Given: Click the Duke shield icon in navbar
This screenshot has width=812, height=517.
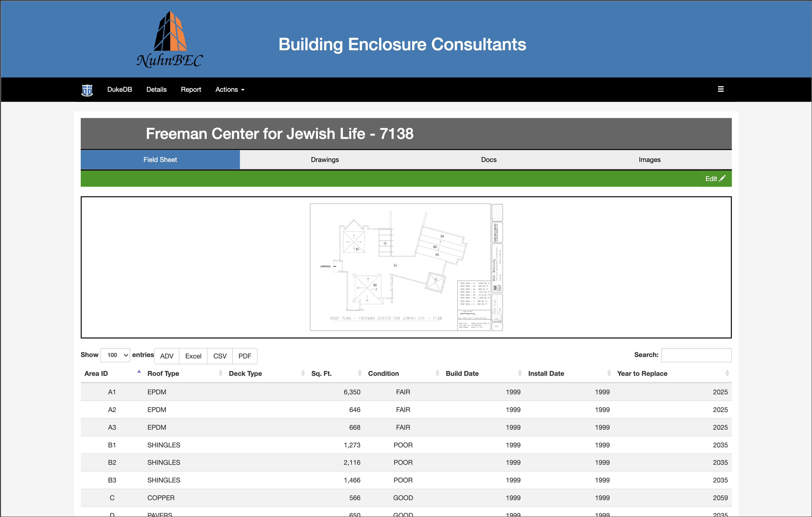Looking at the screenshot, I should click(87, 90).
